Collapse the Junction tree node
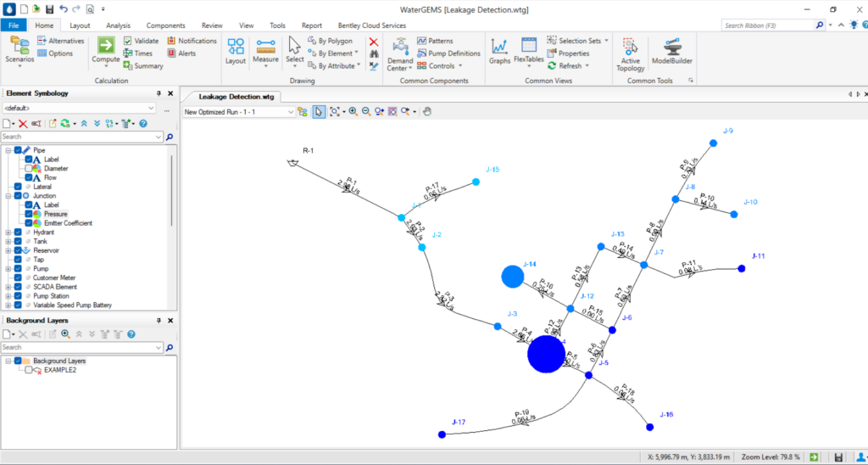868x465 pixels. [8, 196]
